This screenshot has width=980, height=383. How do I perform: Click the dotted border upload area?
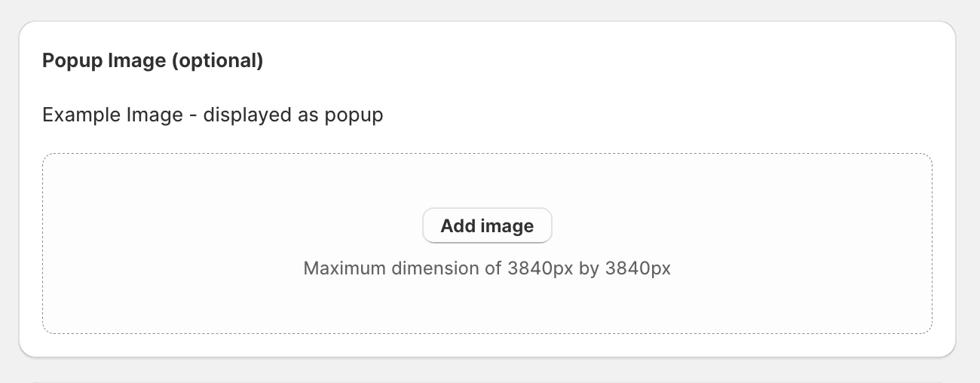click(x=754, y=241)
